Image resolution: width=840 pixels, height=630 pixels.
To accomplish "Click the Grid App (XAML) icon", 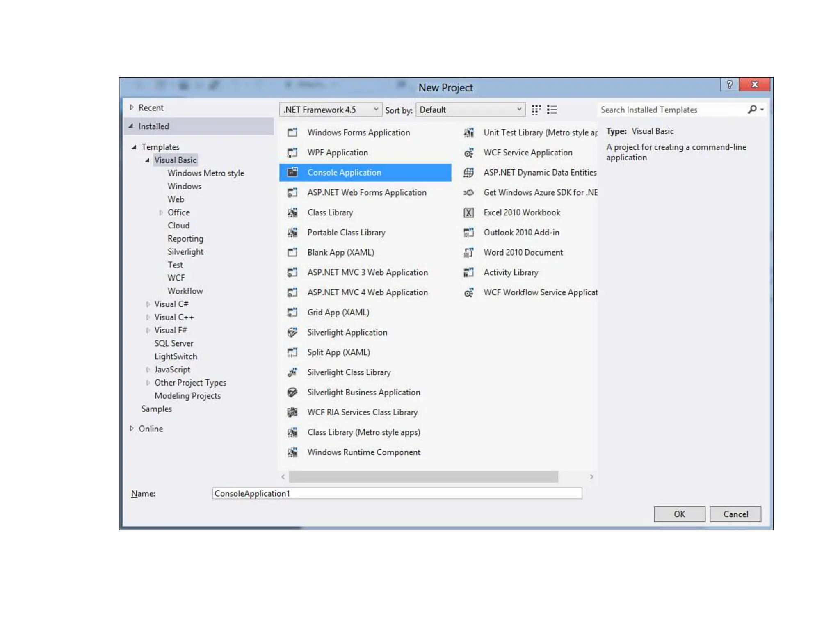I will pyautogui.click(x=292, y=313).
